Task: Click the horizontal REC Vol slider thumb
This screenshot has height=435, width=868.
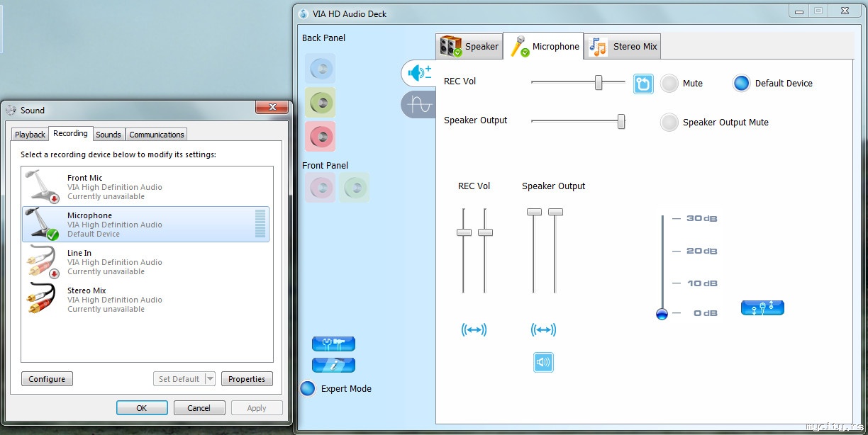Action: point(599,82)
